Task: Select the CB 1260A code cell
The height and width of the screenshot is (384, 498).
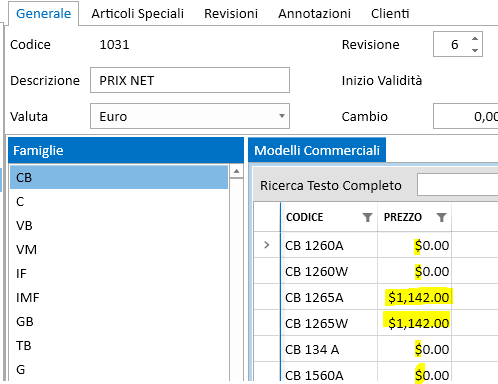Action: click(x=329, y=245)
